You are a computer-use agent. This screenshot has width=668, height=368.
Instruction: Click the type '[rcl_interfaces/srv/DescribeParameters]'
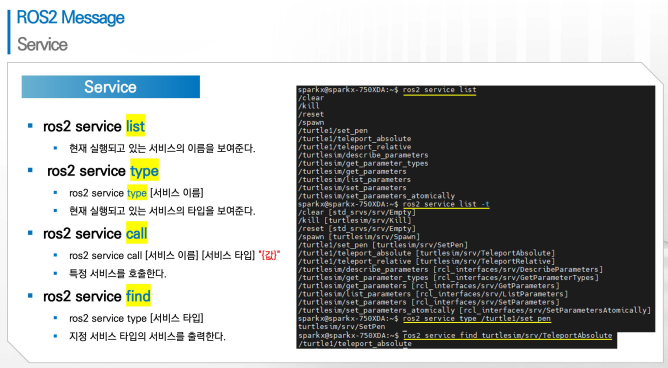pyautogui.click(x=518, y=269)
